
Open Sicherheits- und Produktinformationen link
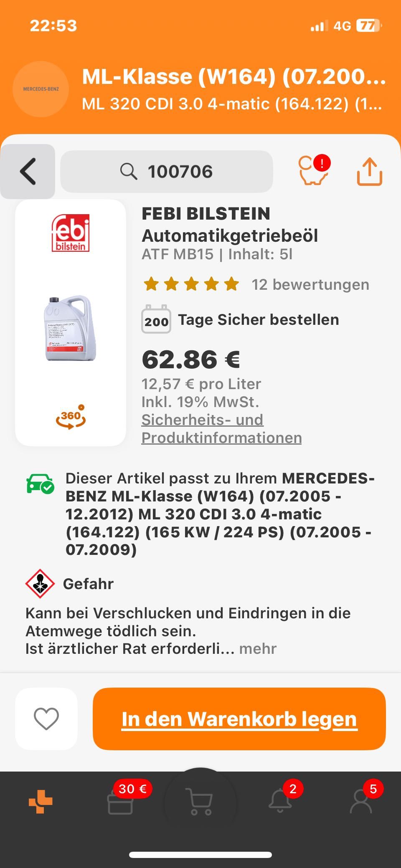(221, 429)
